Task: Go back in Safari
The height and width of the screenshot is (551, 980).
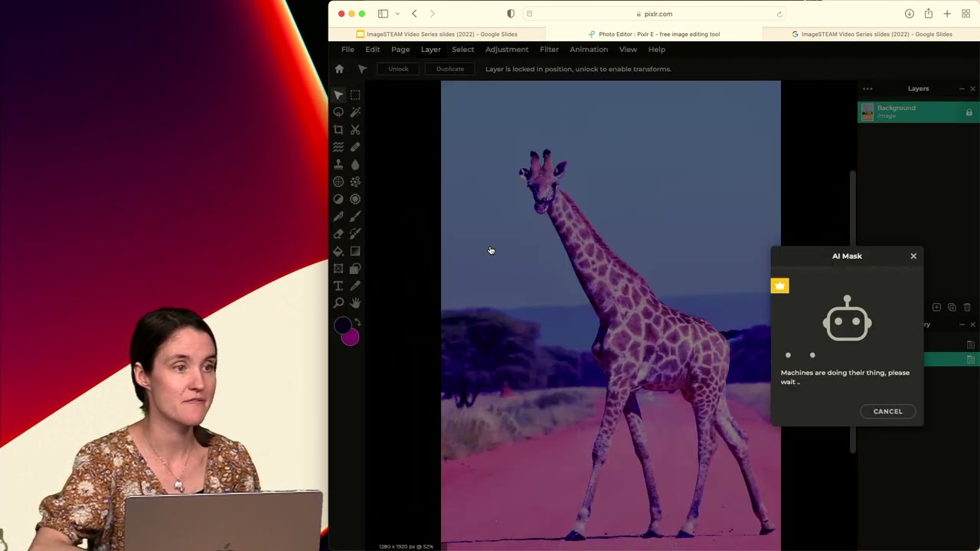Action: (414, 14)
